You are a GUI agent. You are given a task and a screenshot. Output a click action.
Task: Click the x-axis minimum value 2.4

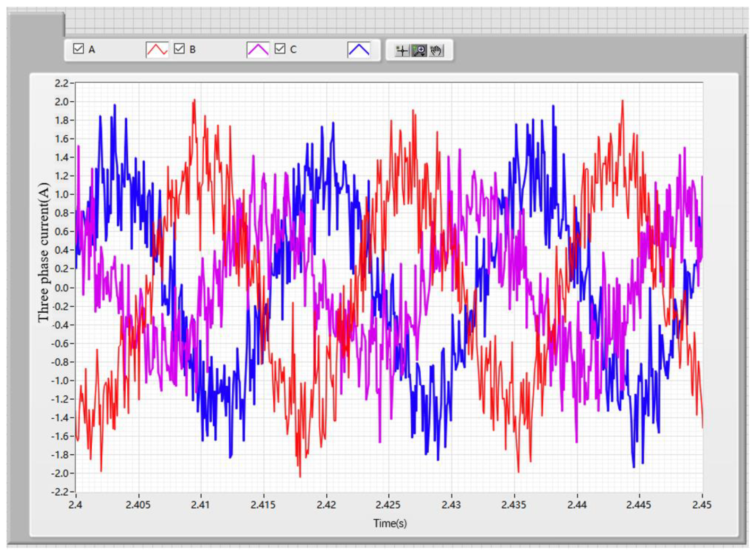click(x=75, y=505)
